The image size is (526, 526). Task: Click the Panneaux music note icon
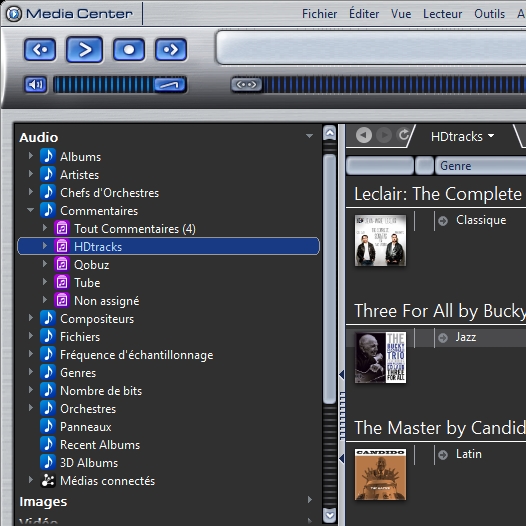48,426
